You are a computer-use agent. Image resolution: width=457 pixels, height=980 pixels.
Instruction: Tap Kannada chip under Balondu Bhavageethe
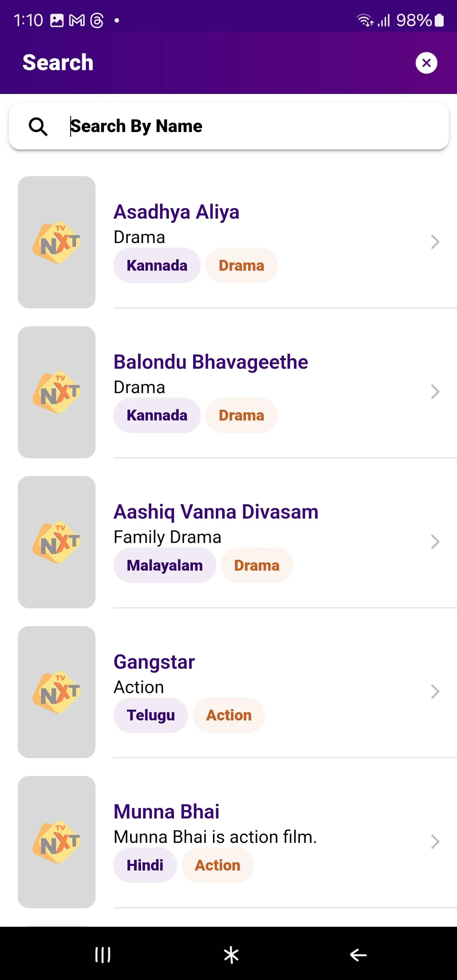[x=157, y=415]
